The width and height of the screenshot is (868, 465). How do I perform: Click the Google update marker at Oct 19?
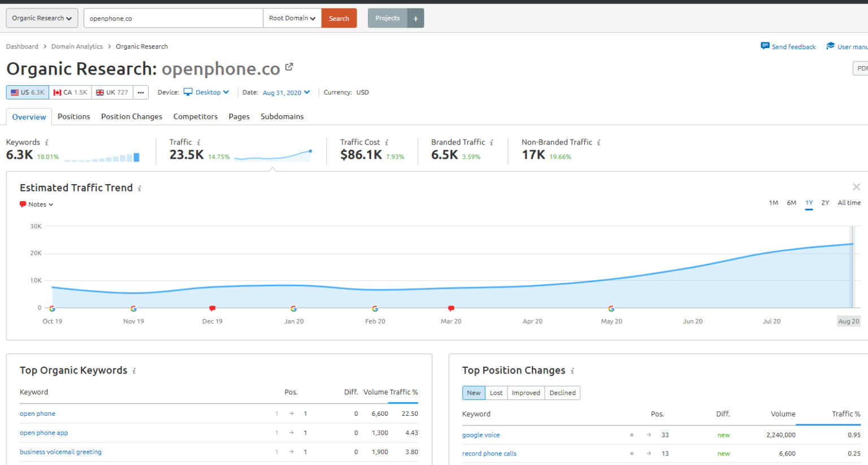[52, 308]
